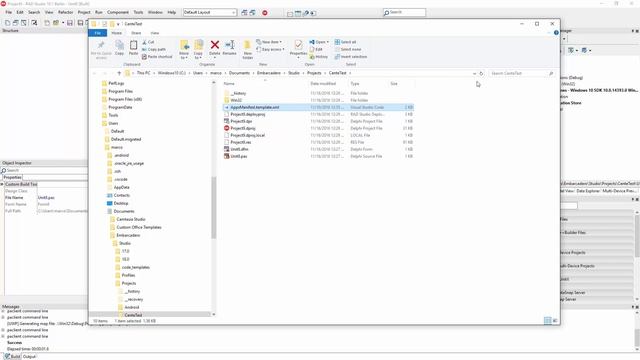The height and width of the screenshot is (360, 640).
Task: Click the red stop icon in RAD Studio toolbar
Action: tap(264, 13)
